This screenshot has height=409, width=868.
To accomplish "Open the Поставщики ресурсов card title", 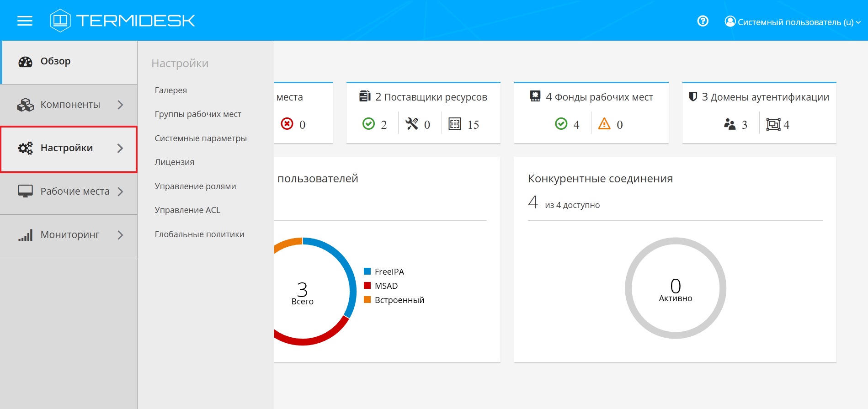I will coord(431,97).
